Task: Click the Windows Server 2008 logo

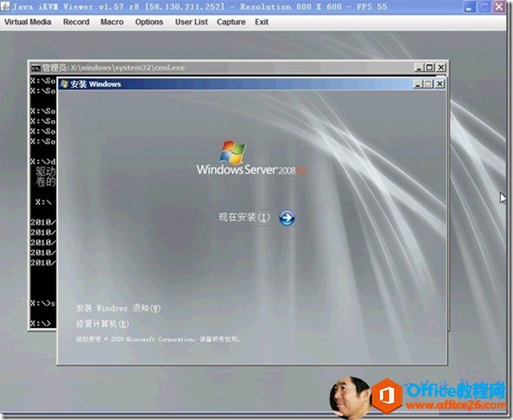Action: tap(251, 158)
